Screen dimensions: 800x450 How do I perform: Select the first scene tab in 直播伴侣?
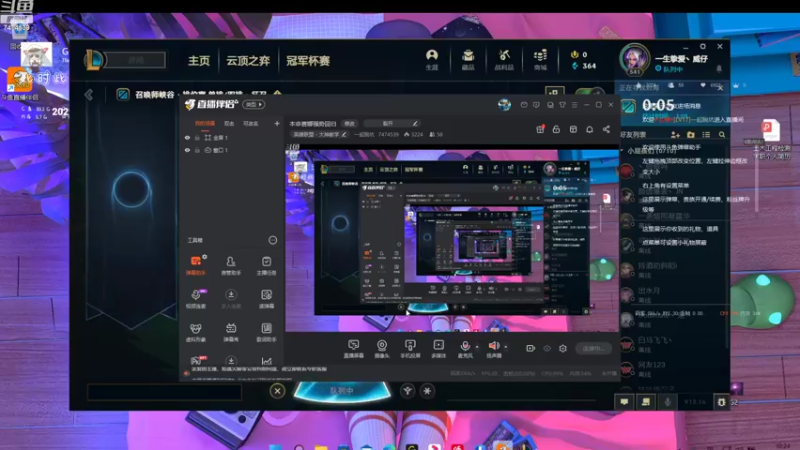(x=205, y=123)
